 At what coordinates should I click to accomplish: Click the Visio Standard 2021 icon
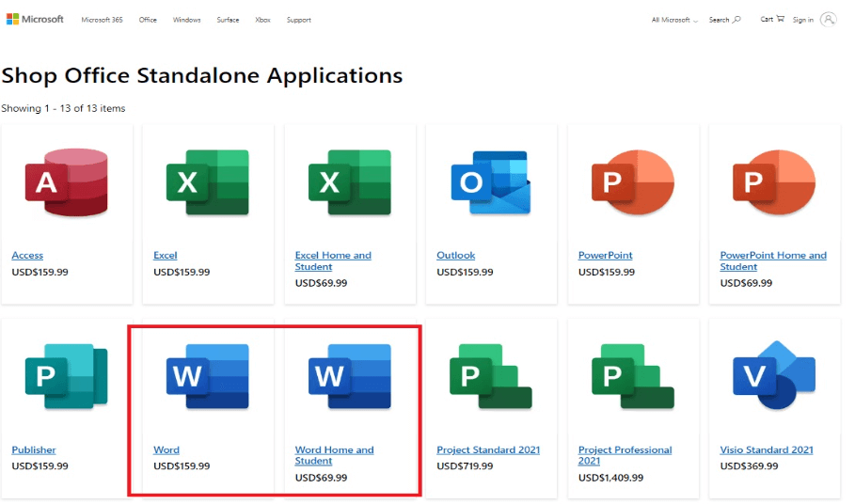(774, 375)
